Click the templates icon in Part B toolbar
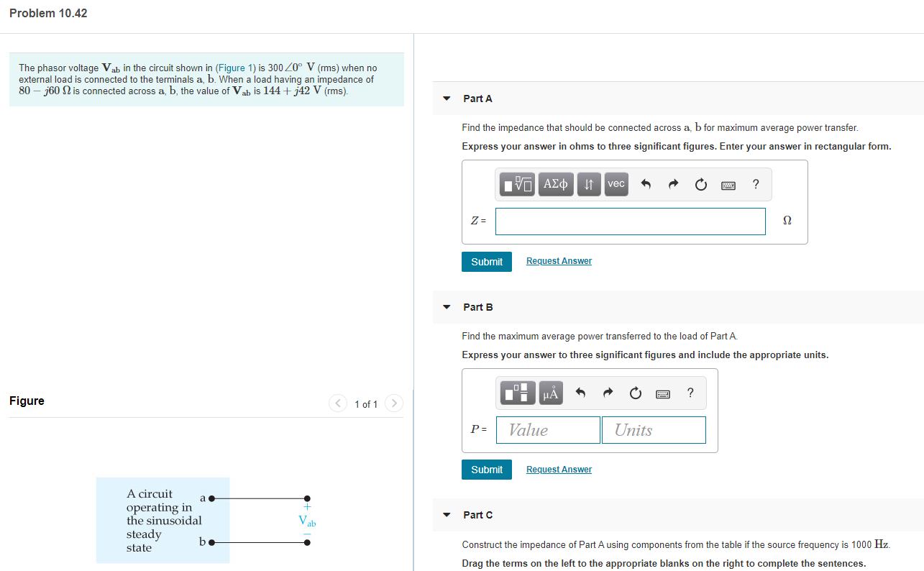The width and height of the screenshot is (924, 571). (x=517, y=393)
